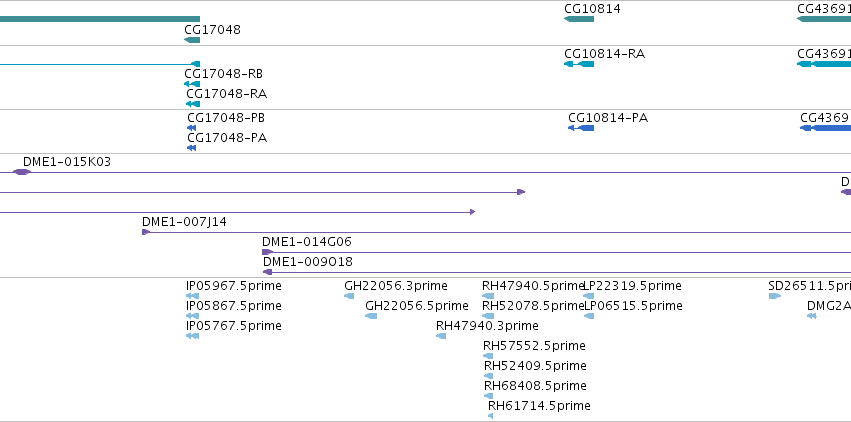This screenshot has height=422, width=851.
Task: Click the CG17048 gene feature arrow
Action: (192, 40)
